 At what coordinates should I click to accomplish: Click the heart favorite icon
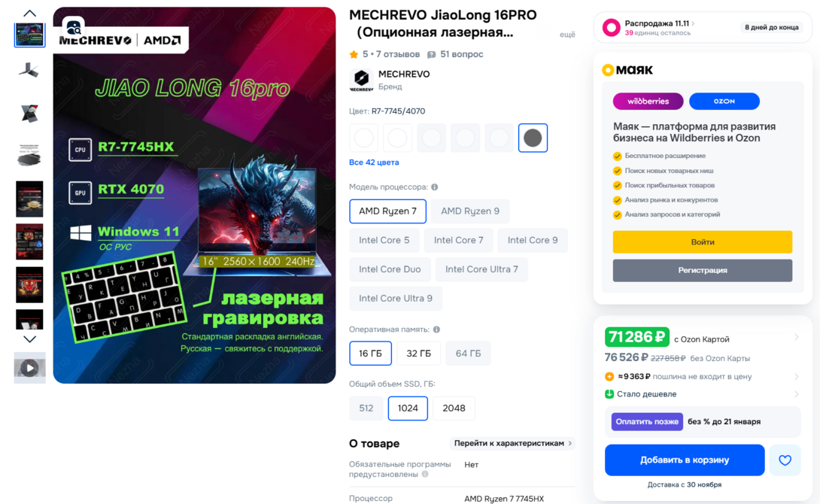pos(785,460)
